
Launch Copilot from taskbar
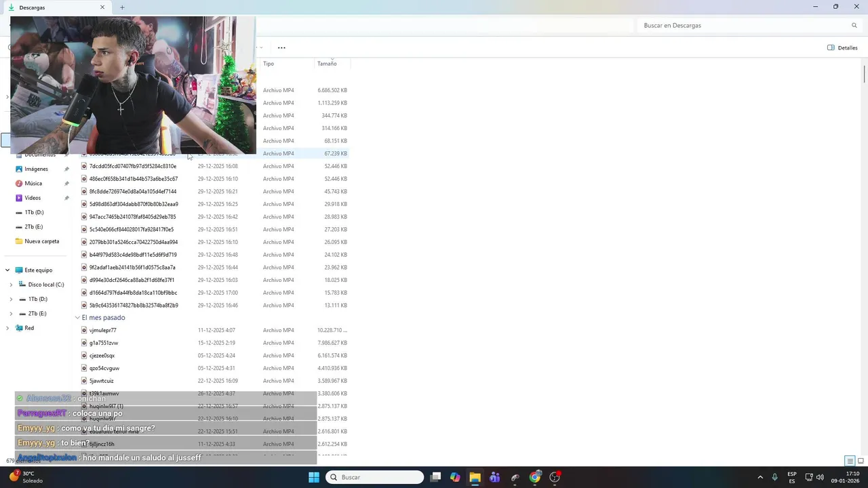(455, 477)
